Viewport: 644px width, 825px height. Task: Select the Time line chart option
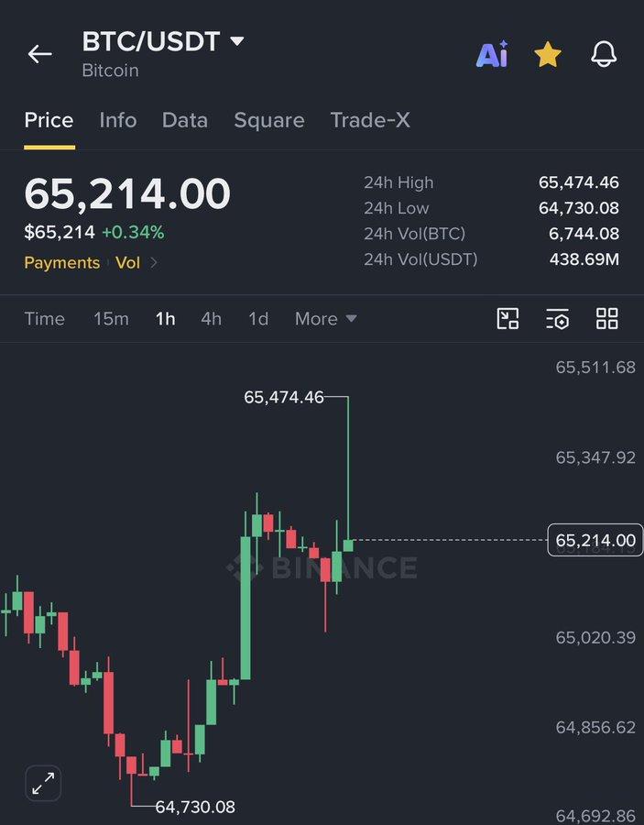coord(45,318)
